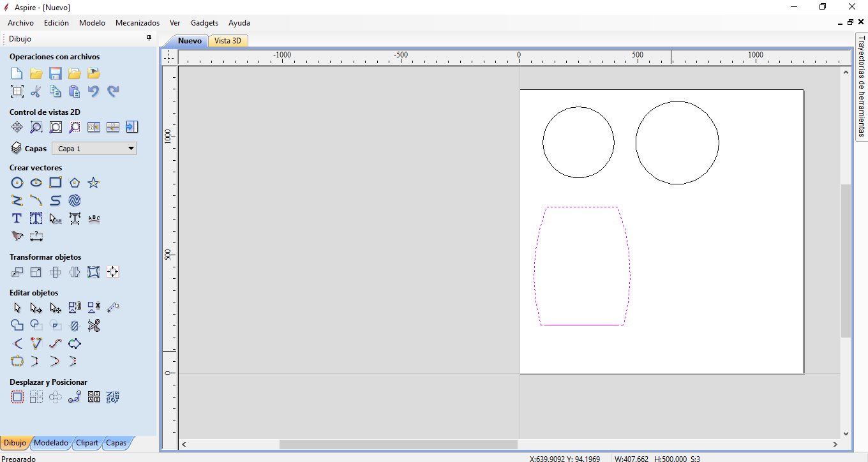Open the Ayuda menu

pyautogui.click(x=239, y=22)
